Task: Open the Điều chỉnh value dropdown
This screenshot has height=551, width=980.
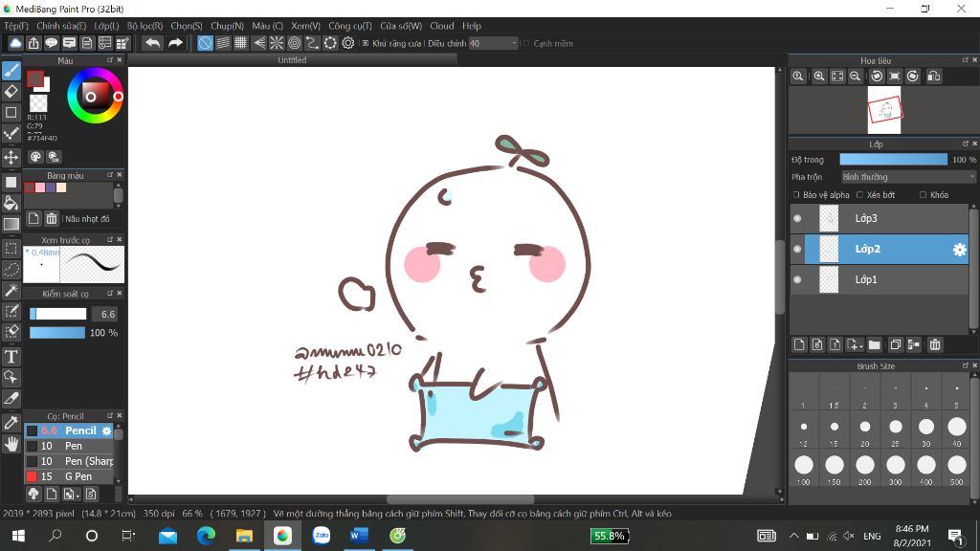Action: tap(493, 43)
